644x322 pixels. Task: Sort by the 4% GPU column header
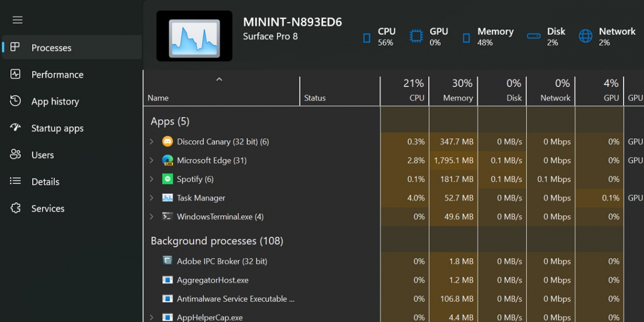tap(599, 91)
